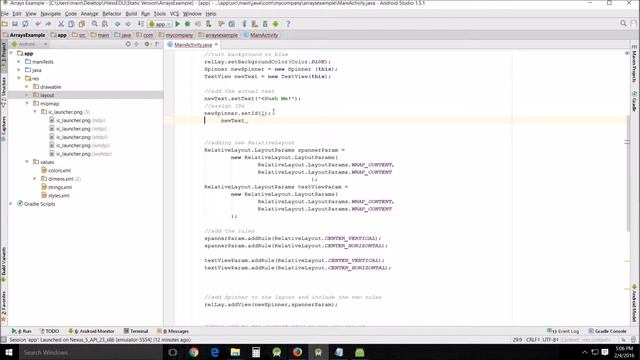
Task: Open the Event Log panel
Action: (x=563, y=331)
